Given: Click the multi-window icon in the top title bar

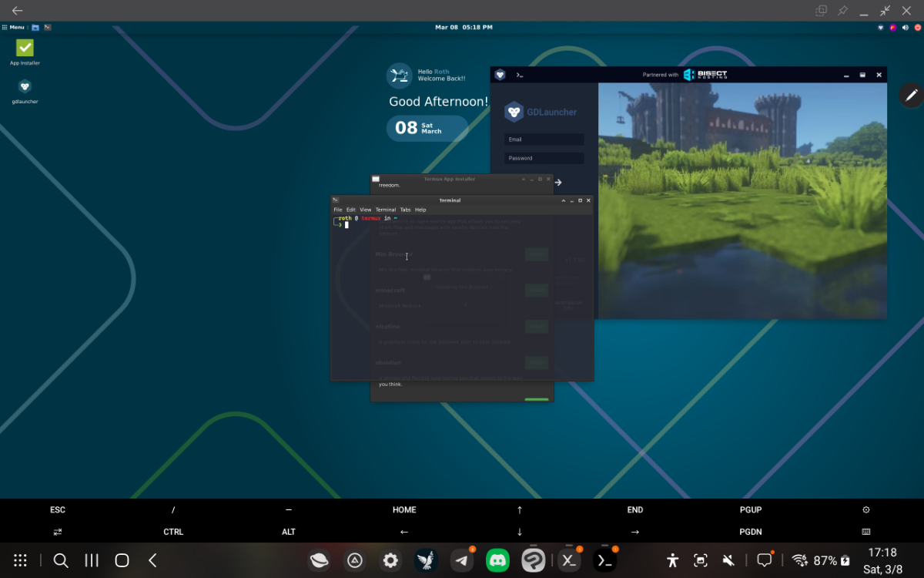Looking at the screenshot, I should [822, 11].
